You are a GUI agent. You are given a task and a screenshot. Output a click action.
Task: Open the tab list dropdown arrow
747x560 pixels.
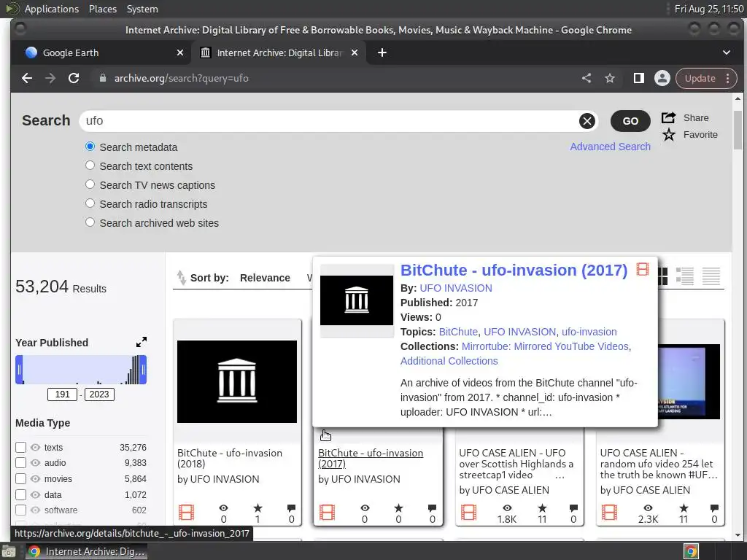[727, 52]
